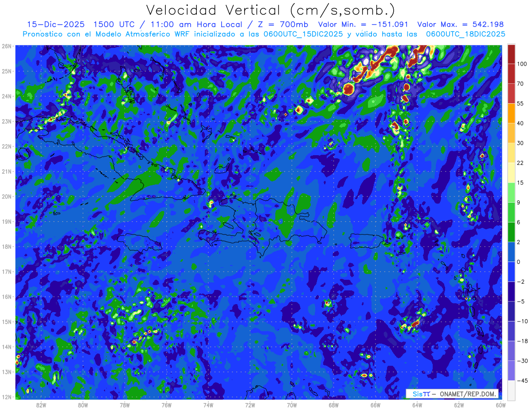This screenshot has height=411, width=532.
Task: Click the latitude label "22N"
Action: coord(7,146)
